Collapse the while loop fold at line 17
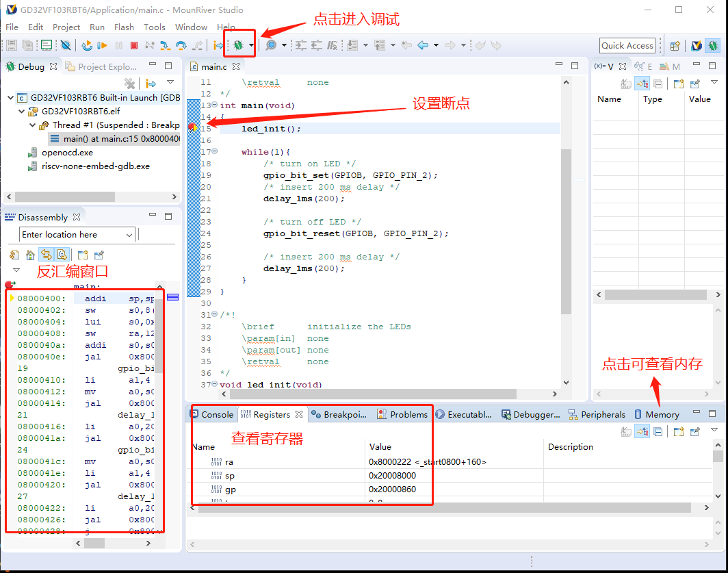This screenshot has height=573, width=728. 215,151
